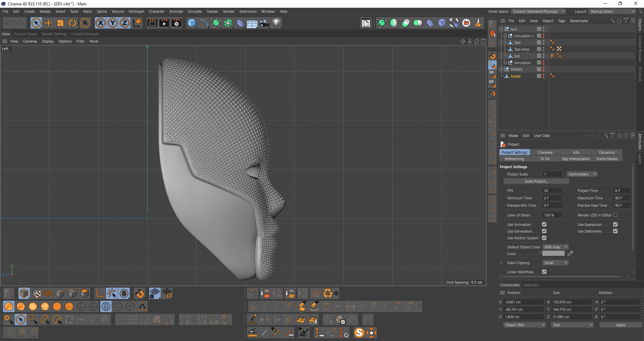Toggle Use Motion System checkbox
This screenshot has width=644, height=341.
[544, 238]
